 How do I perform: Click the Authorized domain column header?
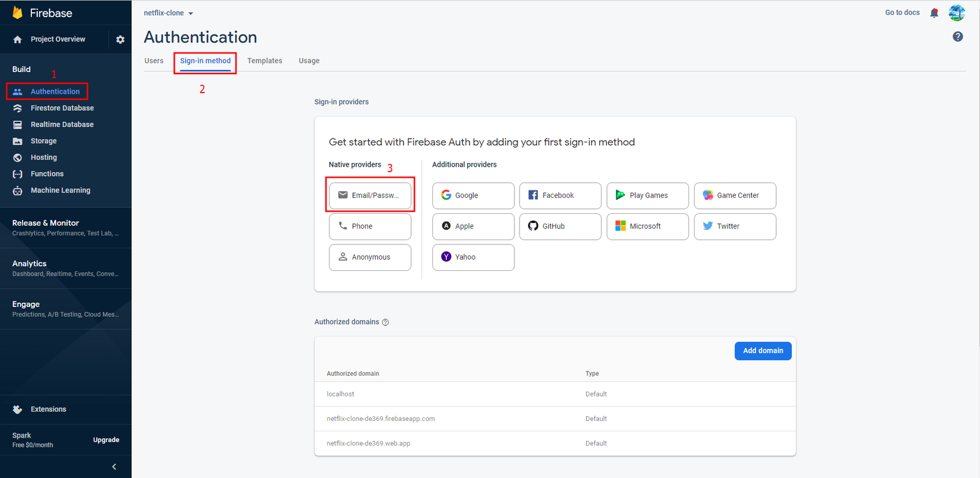353,373
